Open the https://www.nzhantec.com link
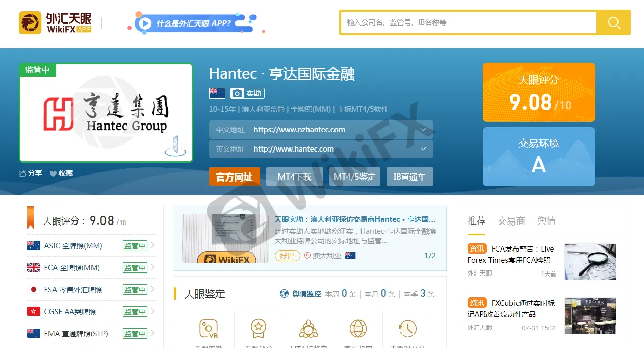The image size is (644, 348). 299,130
